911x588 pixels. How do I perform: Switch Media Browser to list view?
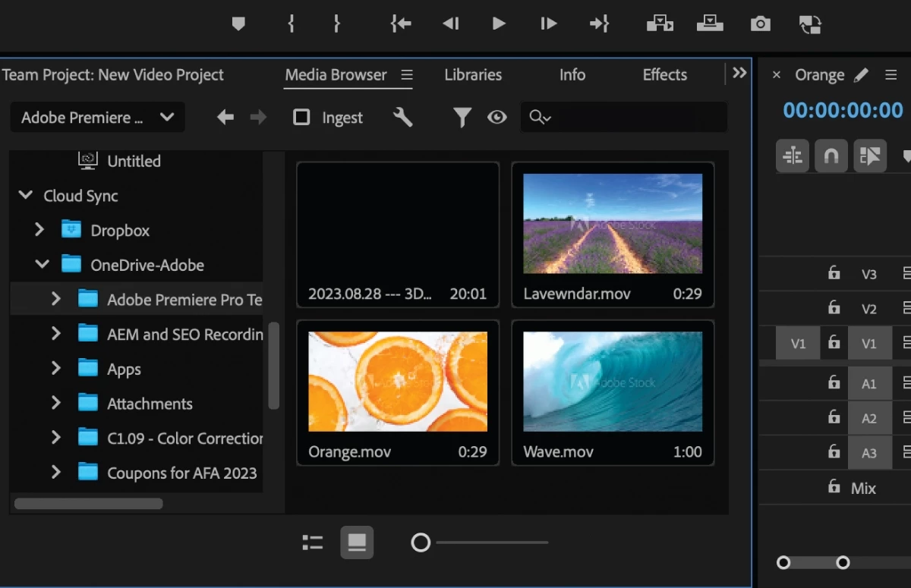[313, 542]
